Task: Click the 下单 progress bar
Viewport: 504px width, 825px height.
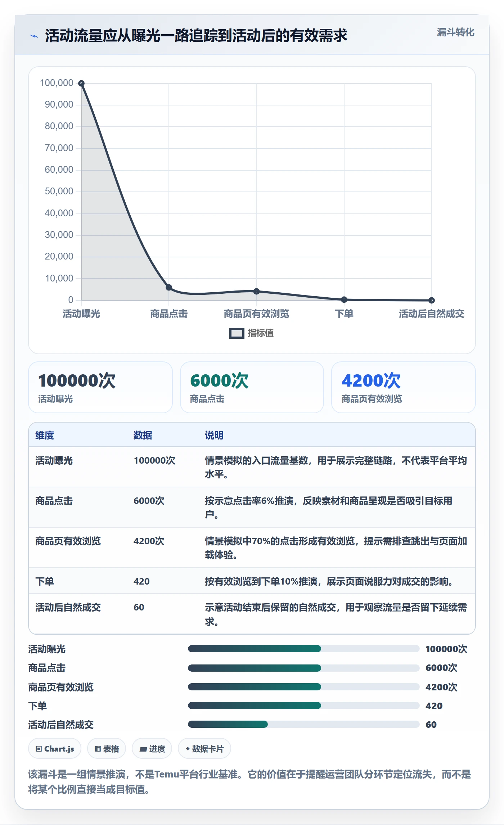Action: [x=303, y=705]
